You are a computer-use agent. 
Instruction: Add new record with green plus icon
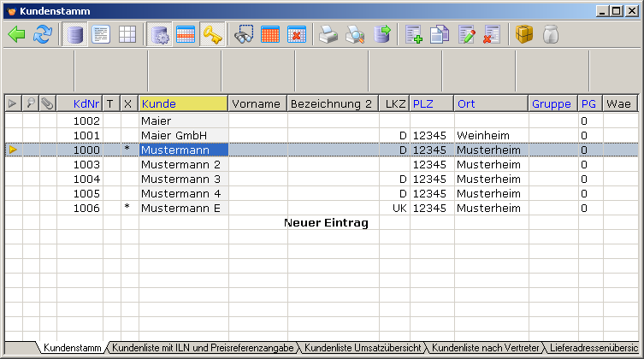click(x=415, y=35)
